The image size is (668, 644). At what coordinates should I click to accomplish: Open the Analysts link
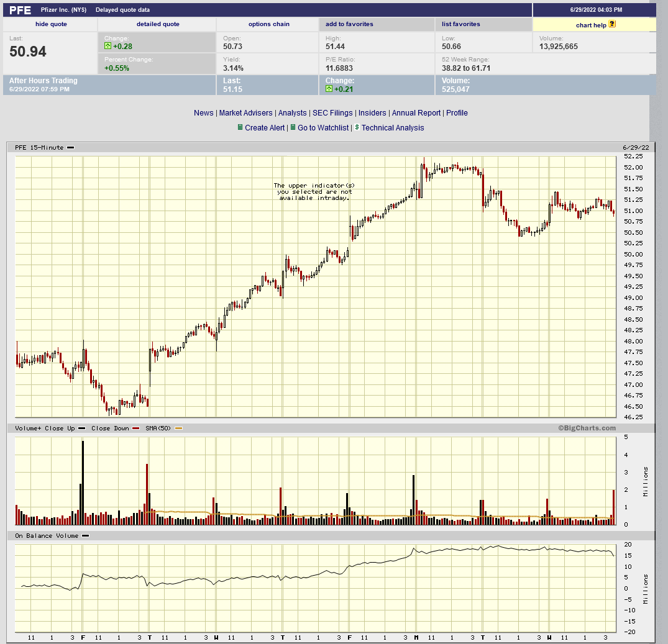point(292,113)
